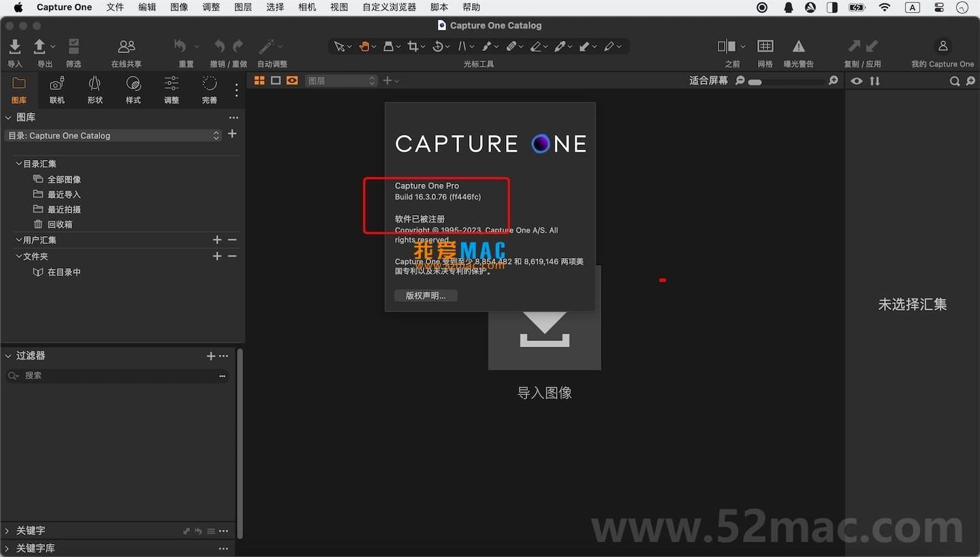This screenshot has height=557, width=980.
Task: Switch to the 调整 tool tab
Action: pos(172,89)
